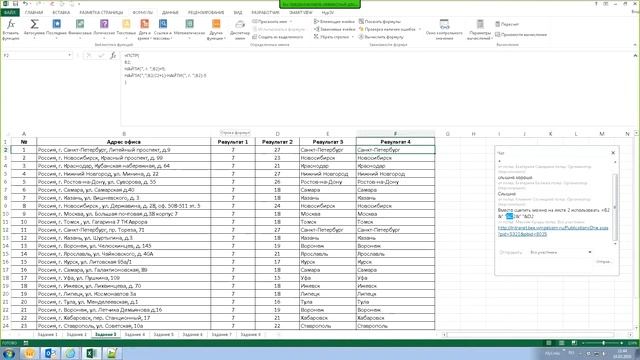Click the zoom in plus button
Screen dimensions: 640x360
click(622, 343)
